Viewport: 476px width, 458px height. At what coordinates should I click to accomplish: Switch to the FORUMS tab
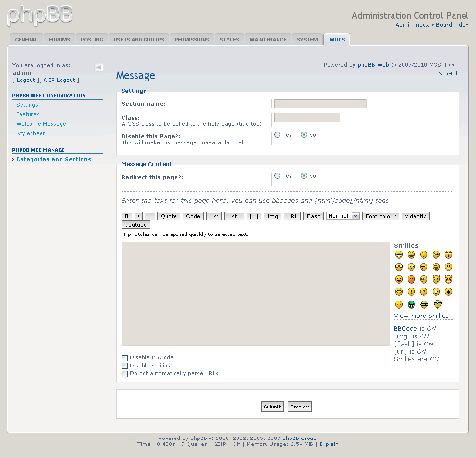60,40
